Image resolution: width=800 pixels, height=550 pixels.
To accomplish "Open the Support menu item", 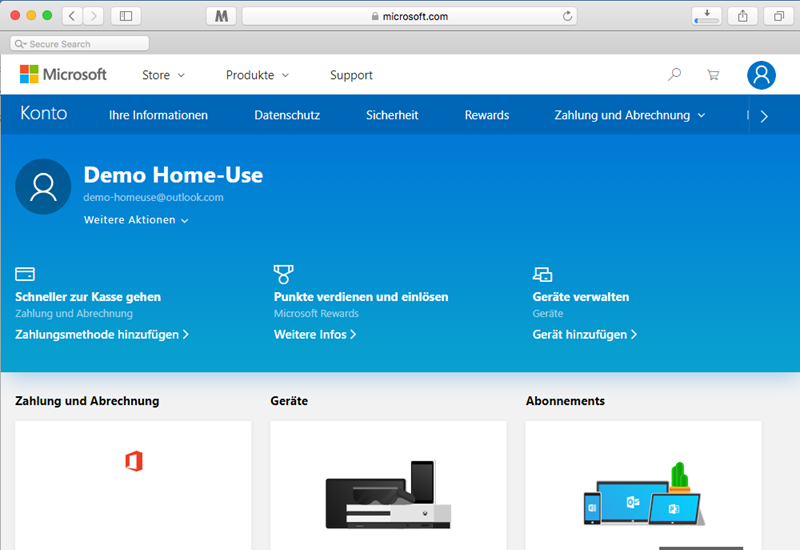I will pyautogui.click(x=351, y=75).
